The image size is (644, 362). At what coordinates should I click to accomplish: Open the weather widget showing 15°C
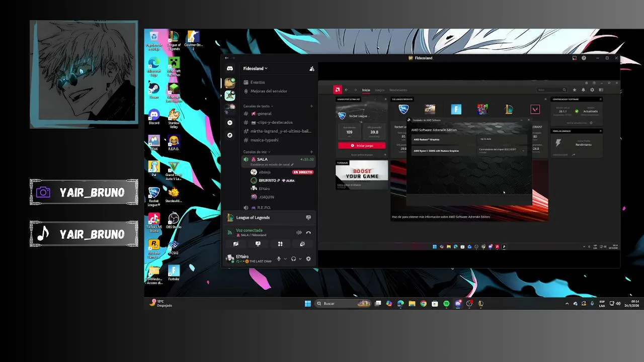(161, 303)
